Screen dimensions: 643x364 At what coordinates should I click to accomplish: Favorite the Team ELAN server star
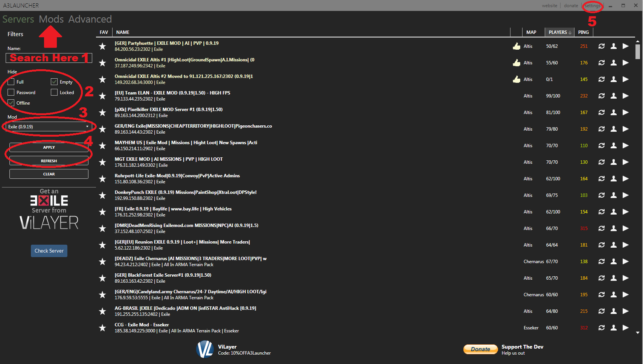102,96
